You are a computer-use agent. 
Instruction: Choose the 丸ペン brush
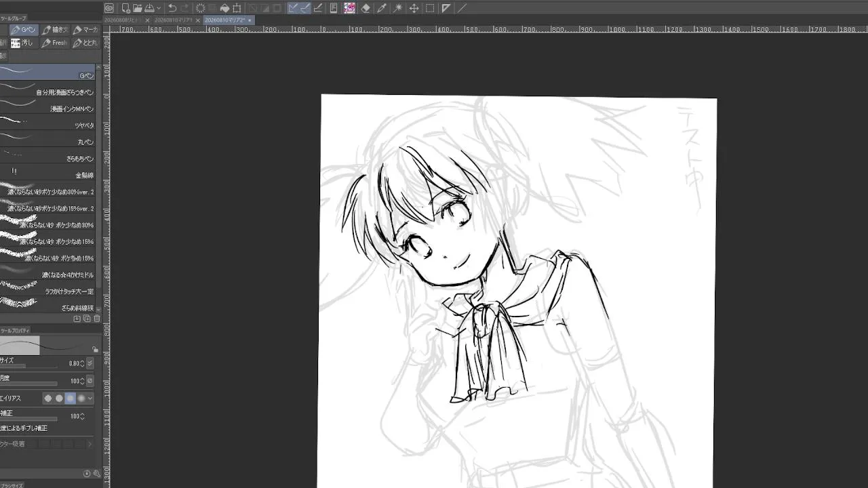click(x=47, y=138)
